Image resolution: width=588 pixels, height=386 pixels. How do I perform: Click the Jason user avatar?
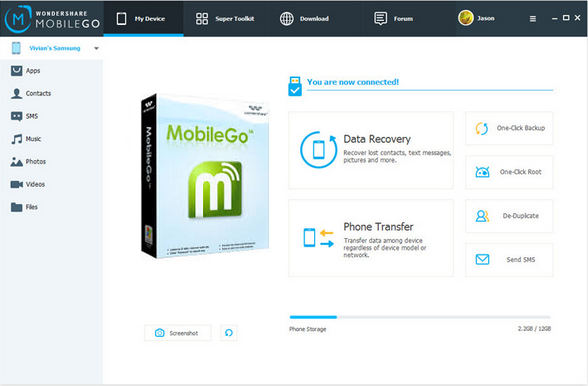[466, 18]
